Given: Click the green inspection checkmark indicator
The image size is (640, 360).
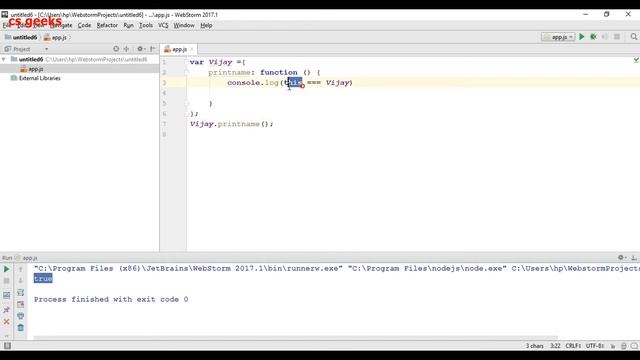Looking at the screenshot, I should pyautogui.click(x=636, y=60).
